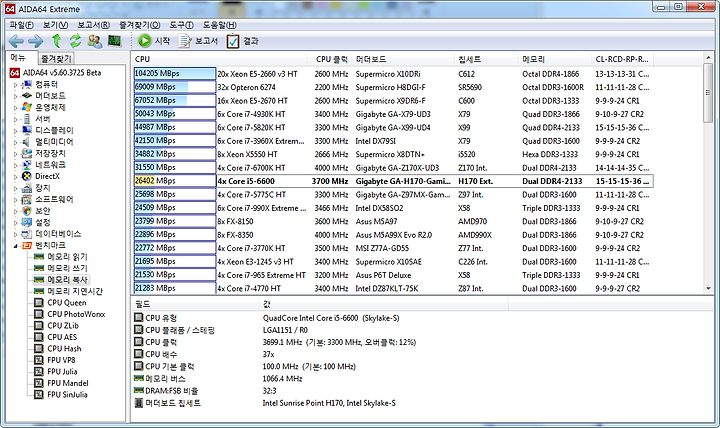
Task: Open the 파일(F) menu
Action: tap(21, 25)
